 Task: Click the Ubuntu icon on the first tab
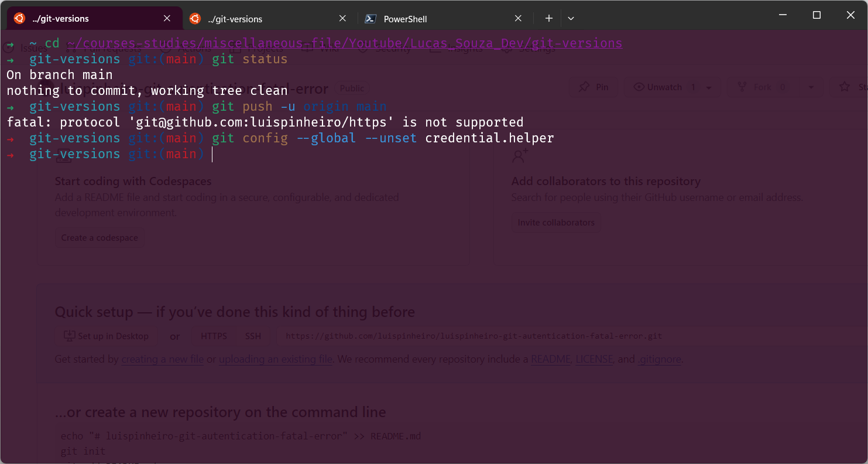pyautogui.click(x=19, y=18)
